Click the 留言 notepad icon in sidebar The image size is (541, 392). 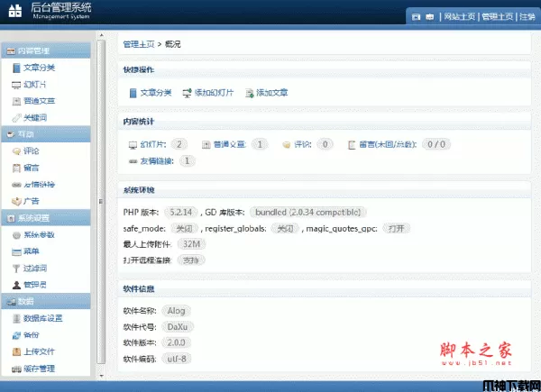pyautogui.click(x=16, y=169)
